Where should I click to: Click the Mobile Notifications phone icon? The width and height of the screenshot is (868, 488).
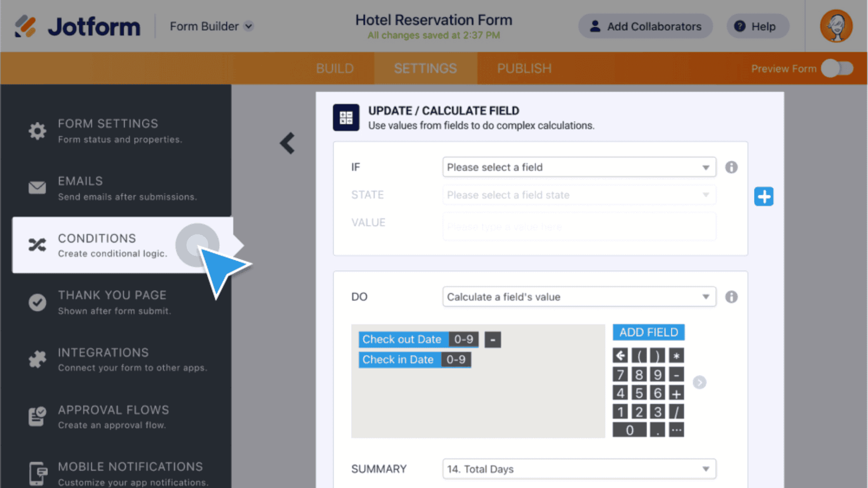tap(38, 473)
